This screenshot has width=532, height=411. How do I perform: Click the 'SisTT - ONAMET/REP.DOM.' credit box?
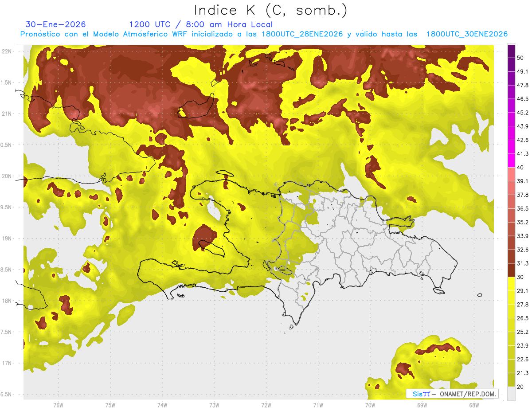pos(452,394)
